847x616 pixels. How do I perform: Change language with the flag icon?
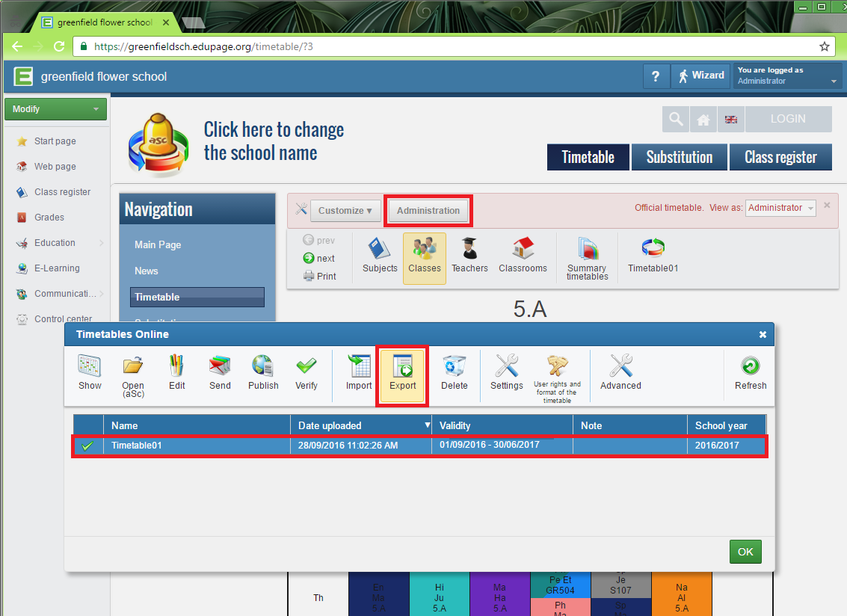point(731,119)
